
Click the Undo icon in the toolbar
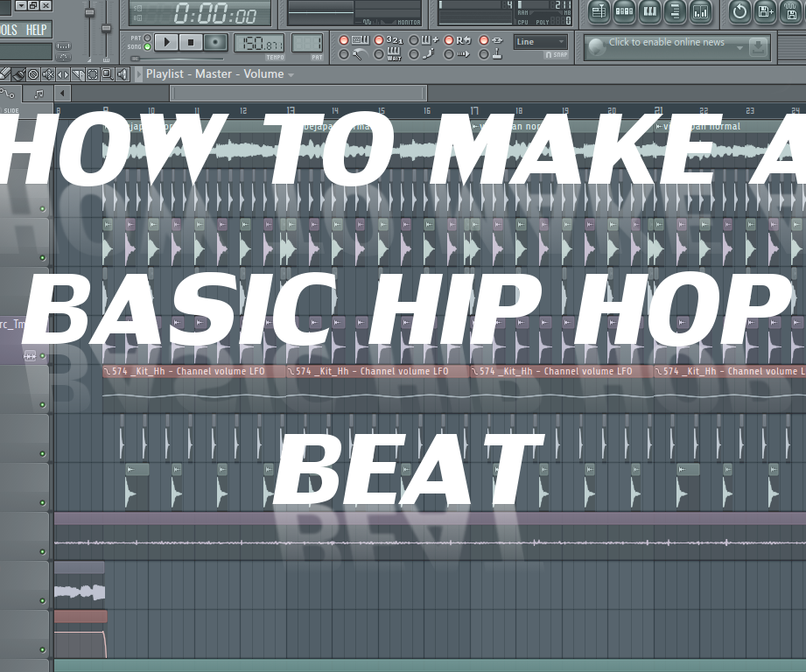[739, 13]
